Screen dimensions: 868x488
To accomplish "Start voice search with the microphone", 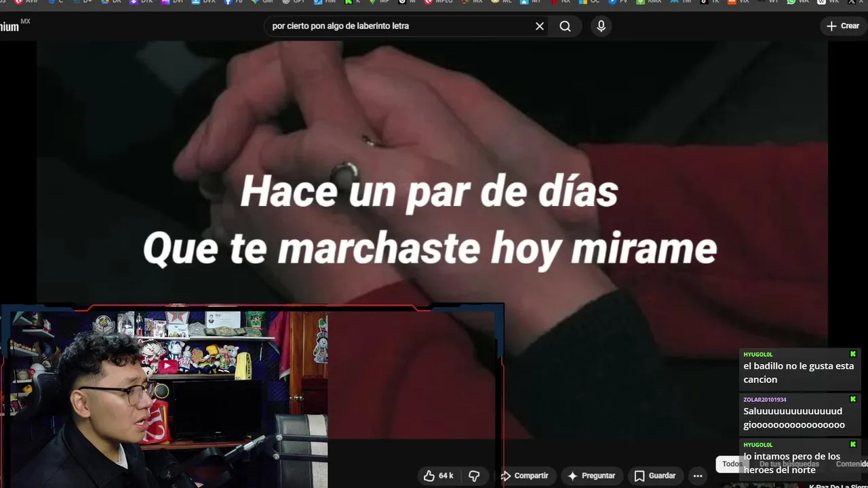I will [x=601, y=26].
